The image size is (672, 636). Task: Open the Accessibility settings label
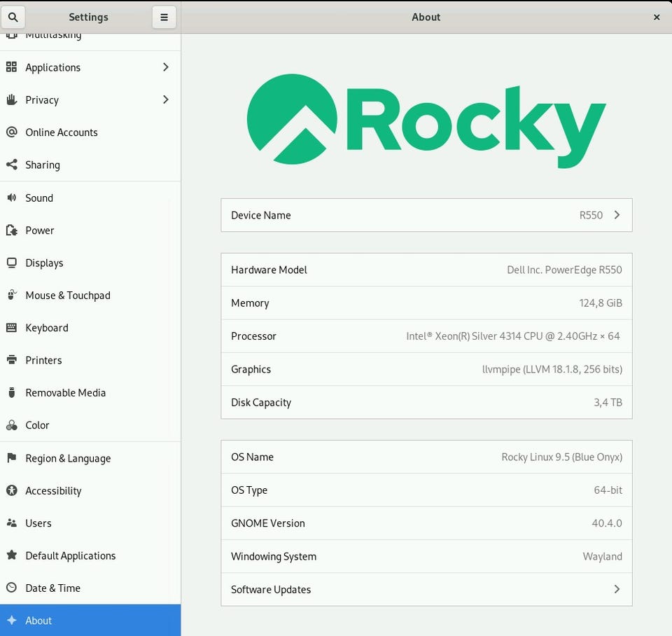tap(53, 491)
